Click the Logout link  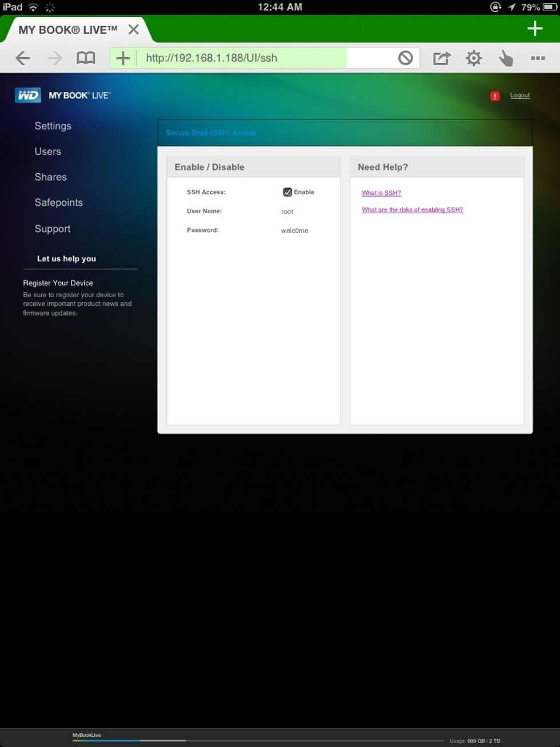pyautogui.click(x=519, y=95)
